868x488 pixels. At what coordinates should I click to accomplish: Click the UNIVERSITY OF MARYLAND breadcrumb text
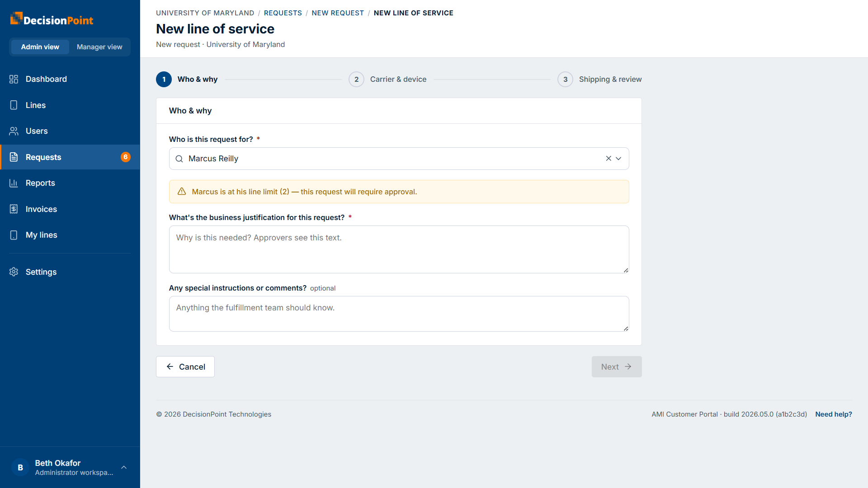205,13
